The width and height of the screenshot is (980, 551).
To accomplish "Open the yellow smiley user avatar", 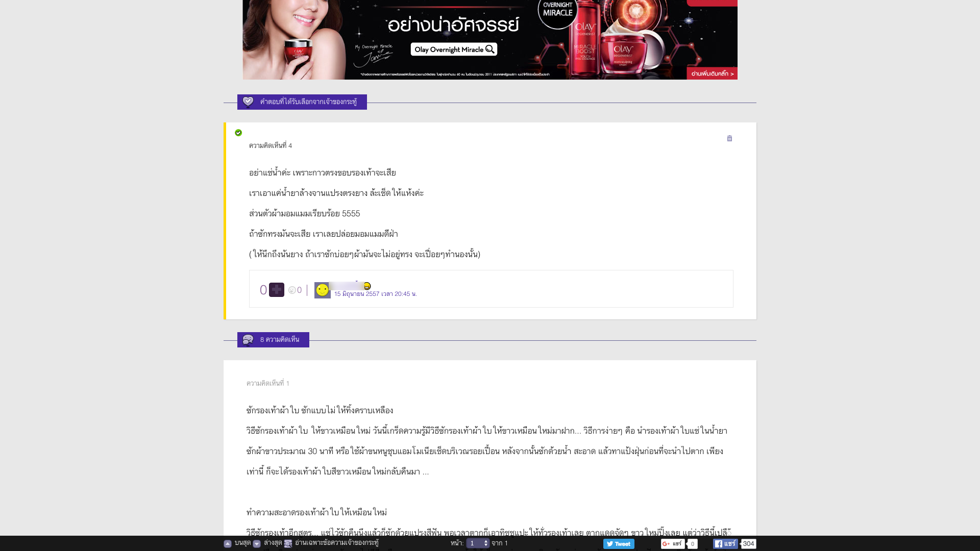I will coord(323,290).
